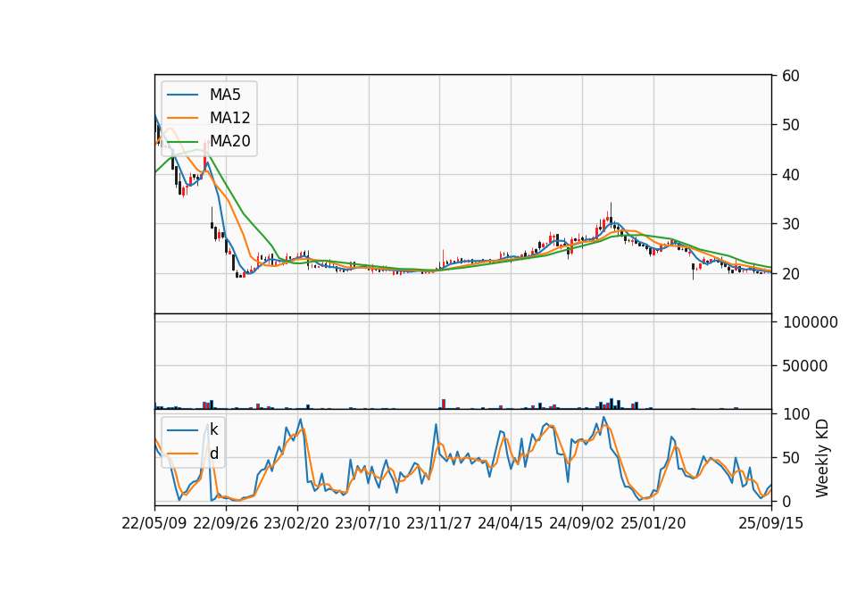Click the k legend entry
This screenshot has width=857, height=616.
pos(213,429)
